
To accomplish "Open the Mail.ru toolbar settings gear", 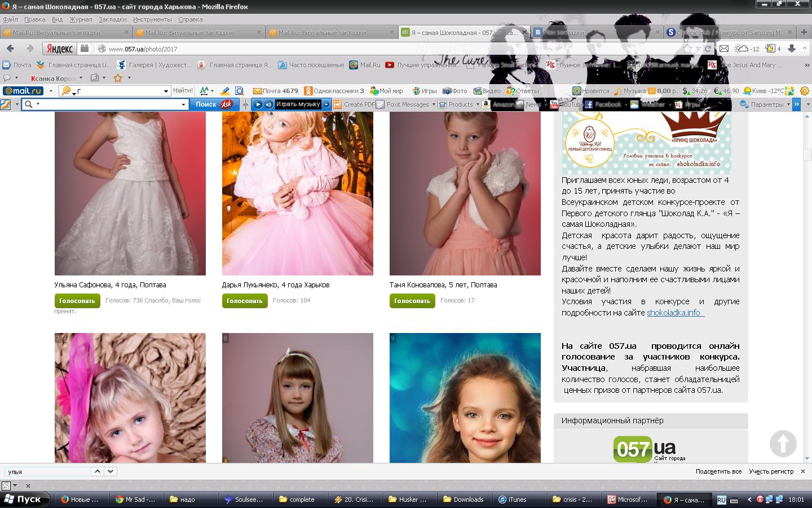I will (805, 90).
